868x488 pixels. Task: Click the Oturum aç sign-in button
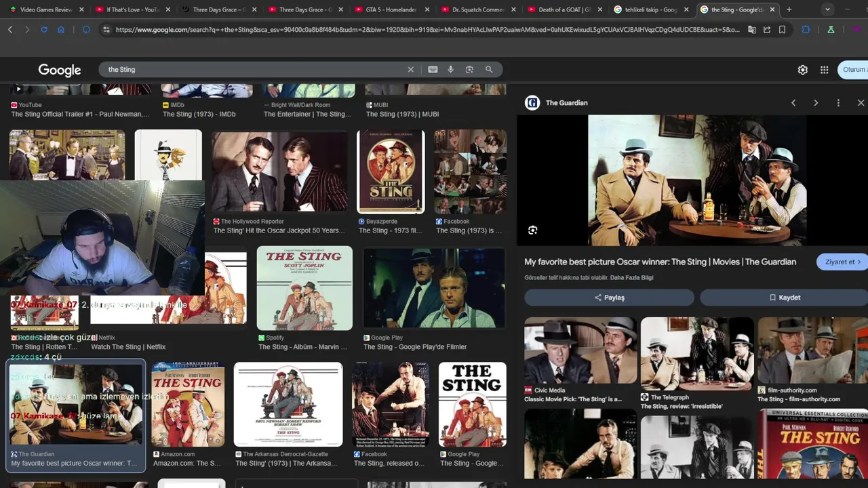853,70
